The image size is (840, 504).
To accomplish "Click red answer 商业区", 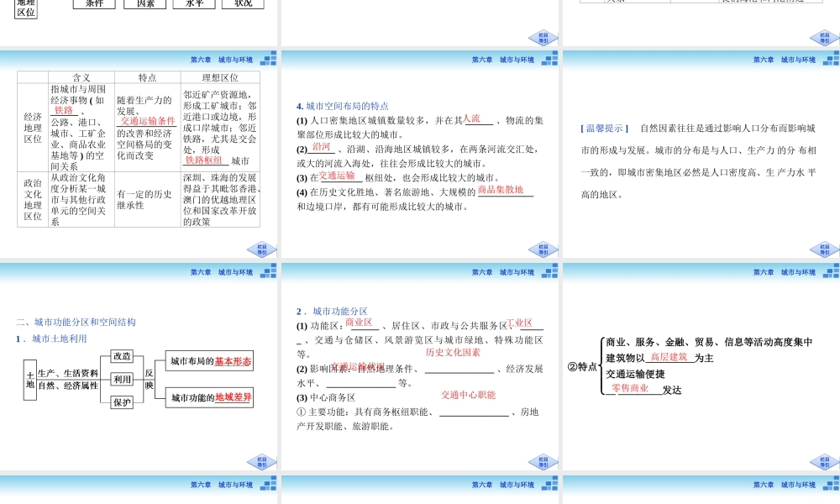I will [359, 323].
